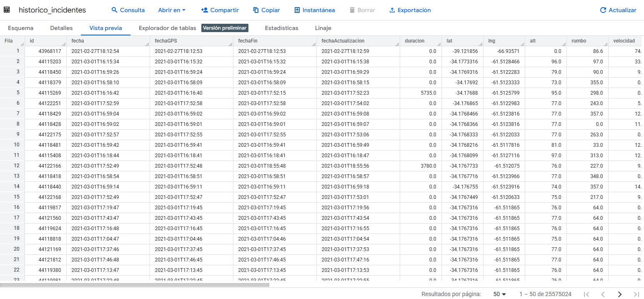The height and width of the screenshot is (299, 644).
Task: Expand the Abrir en dropdown
Action: [172, 10]
